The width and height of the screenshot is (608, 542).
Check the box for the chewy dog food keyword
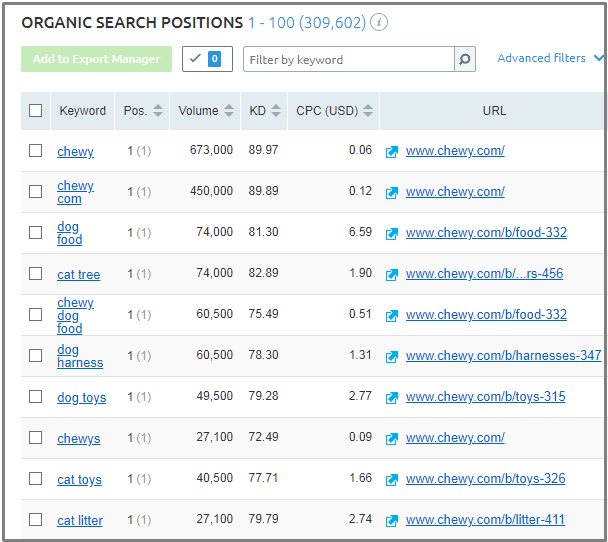pos(35,314)
